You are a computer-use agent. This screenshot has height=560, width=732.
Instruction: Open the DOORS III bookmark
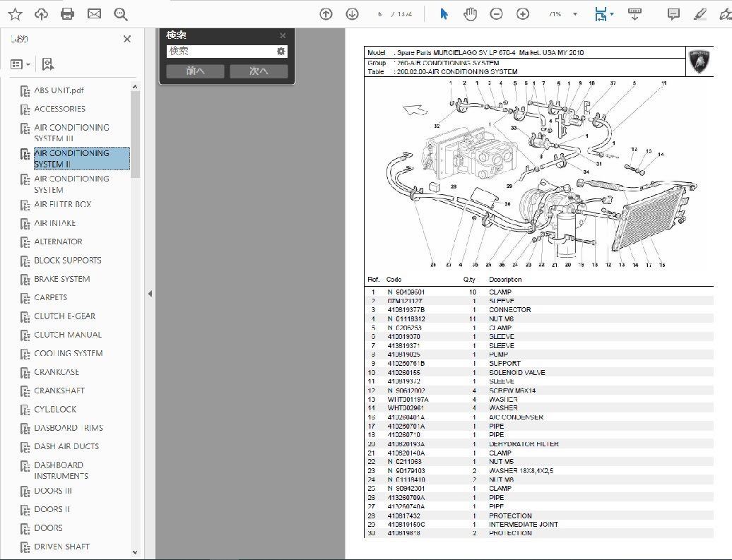point(53,491)
